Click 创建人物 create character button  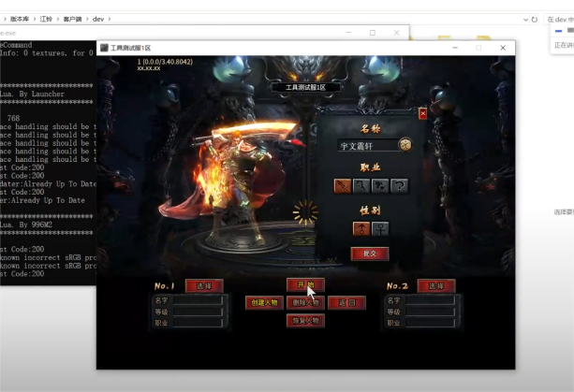(x=264, y=302)
